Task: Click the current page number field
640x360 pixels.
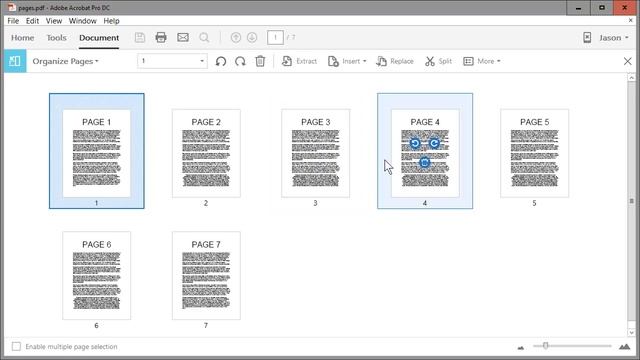Action: [275, 38]
